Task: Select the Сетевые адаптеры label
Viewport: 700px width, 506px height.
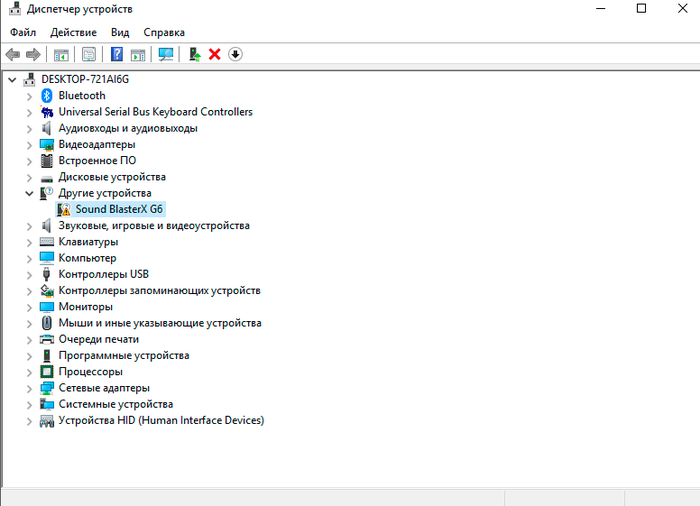Action: click(x=104, y=388)
